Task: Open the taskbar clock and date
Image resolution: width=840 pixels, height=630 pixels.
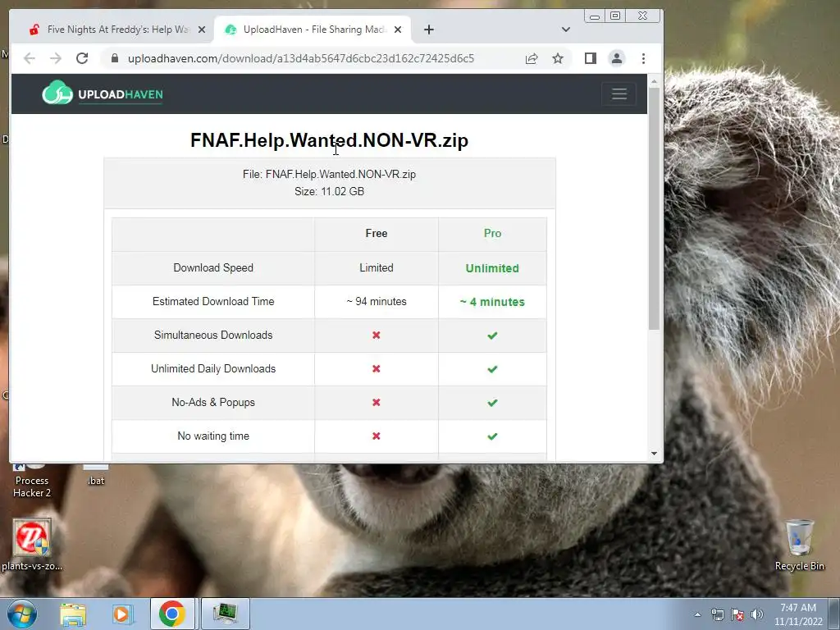Action: pos(798,614)
